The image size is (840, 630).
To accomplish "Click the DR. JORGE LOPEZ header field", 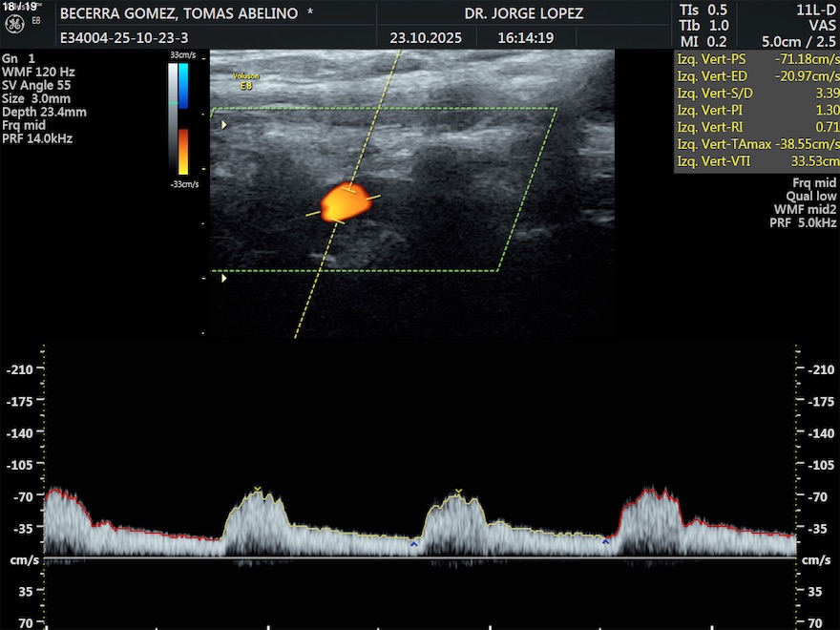I will (523, 14).
